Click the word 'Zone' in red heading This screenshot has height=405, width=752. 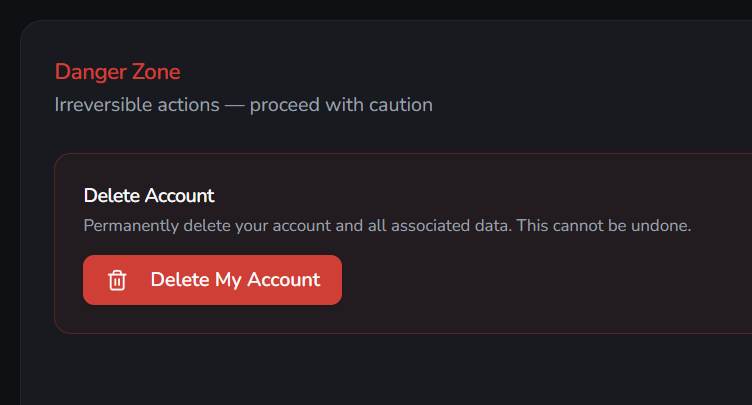coord(156,72)
